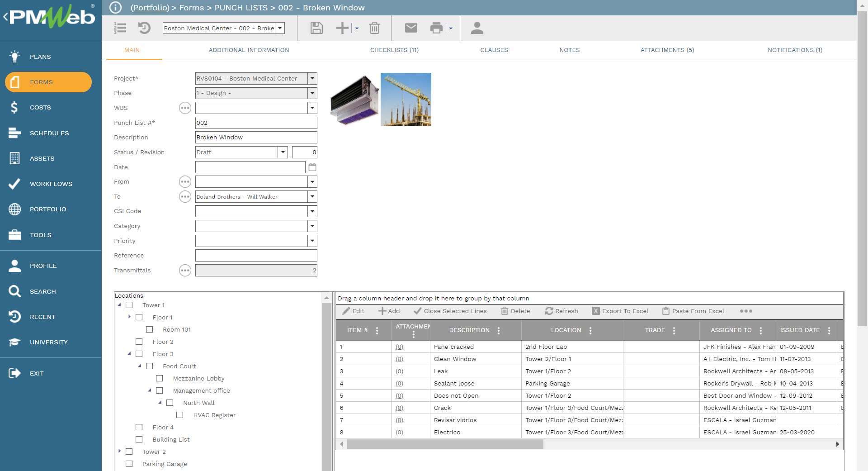868x471 pixels.
Task: Check the Building List checkbox
Action: click(x=139, y=439)
